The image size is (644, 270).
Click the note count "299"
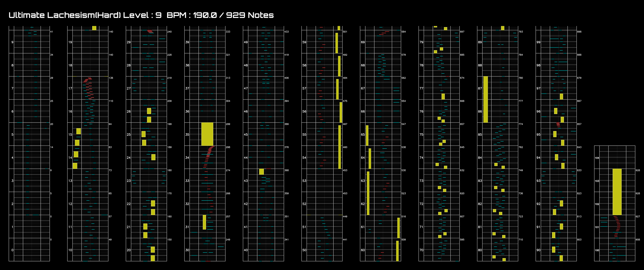(228, 124)
